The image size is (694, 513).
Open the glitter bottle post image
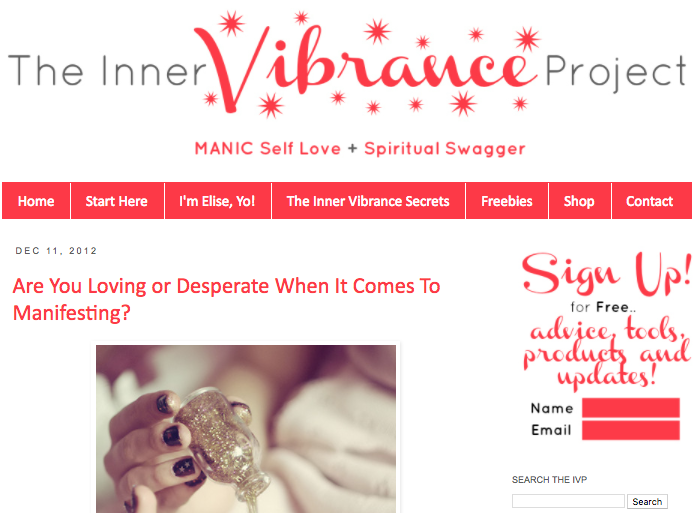[246, 428]
